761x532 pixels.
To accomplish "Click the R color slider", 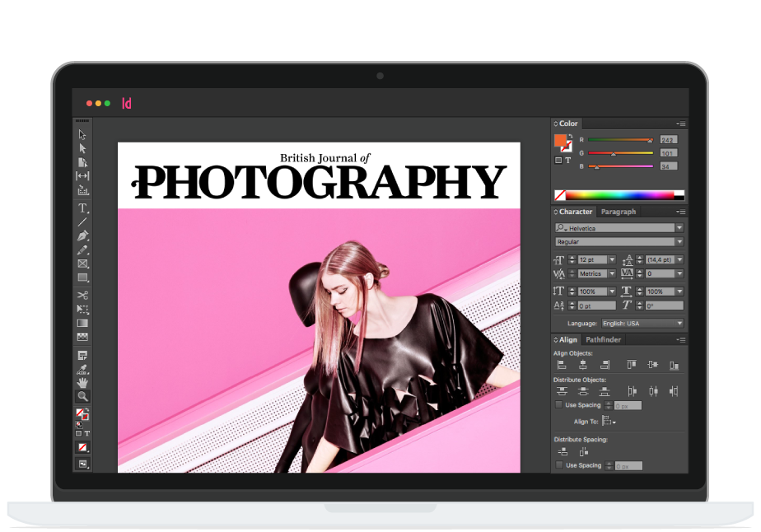I will pyautogui.click(x=621, y=140).
